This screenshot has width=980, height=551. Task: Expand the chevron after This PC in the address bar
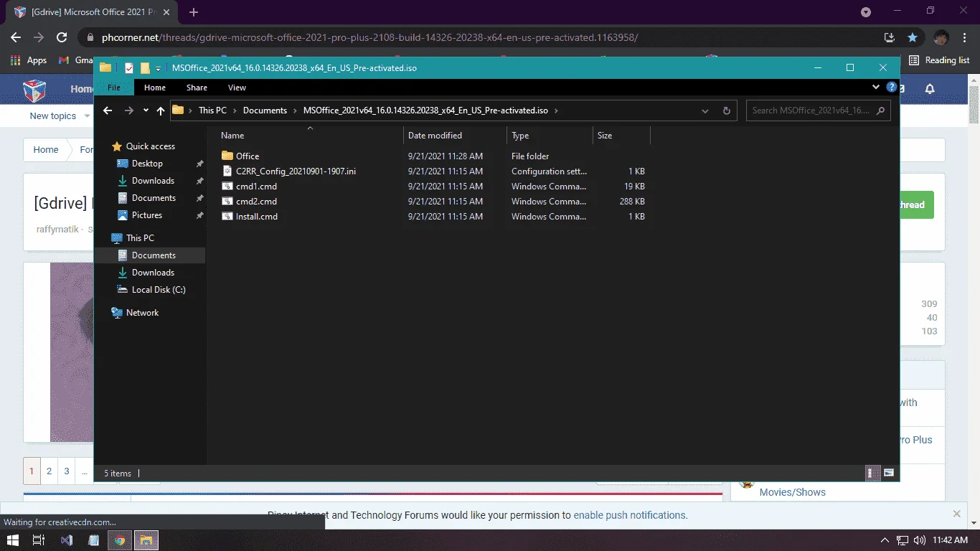(235, 110)
